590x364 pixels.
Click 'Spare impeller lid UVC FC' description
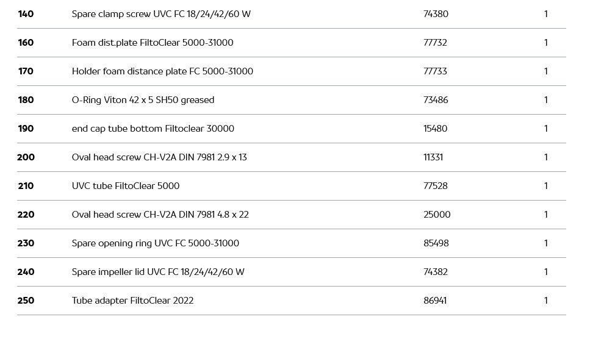click(x=158, y=272)
